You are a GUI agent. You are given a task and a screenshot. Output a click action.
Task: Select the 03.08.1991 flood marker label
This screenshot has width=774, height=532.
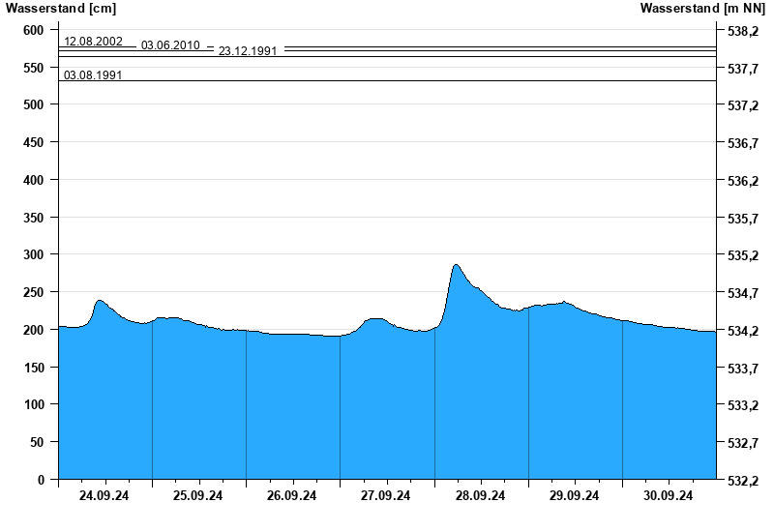[x=93, y=74]
